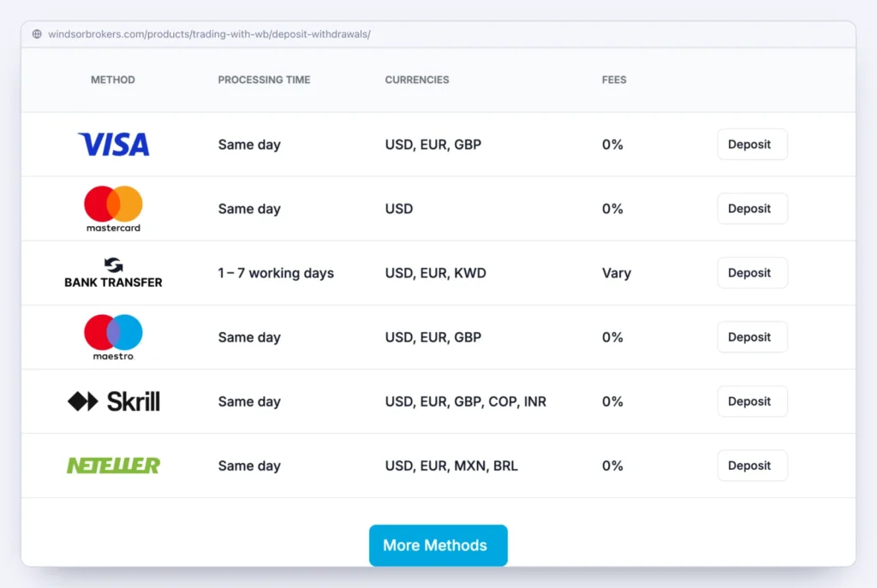This screenshot has height=588, width=877.
Task: Click "Same day" in the Neteller row
Action: pyautogui.click(x=249, y=466)
